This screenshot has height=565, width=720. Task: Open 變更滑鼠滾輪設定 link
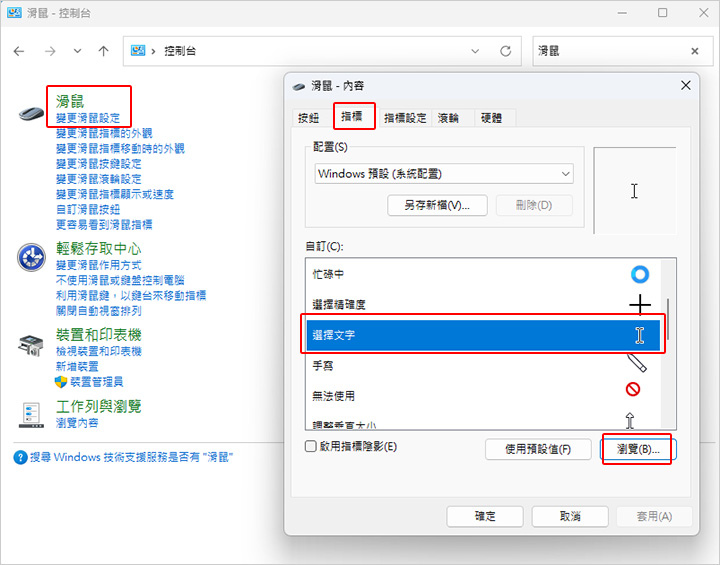click(x=98, y=179)
